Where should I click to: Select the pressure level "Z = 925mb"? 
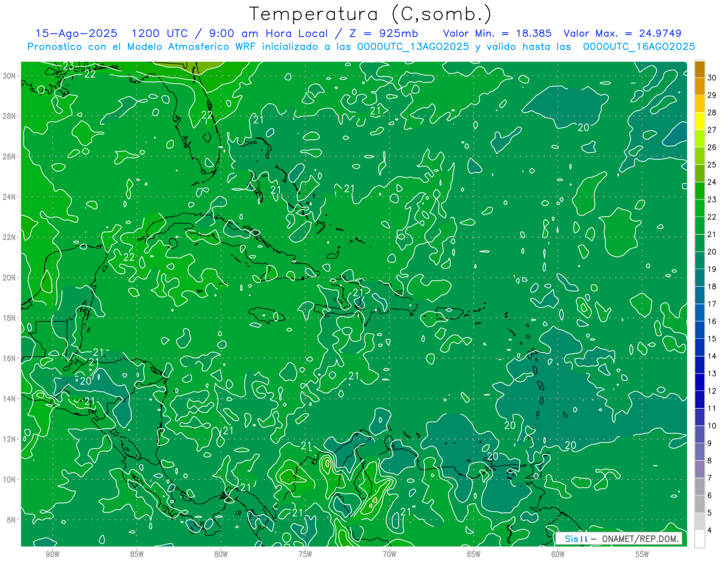click(x=383, y=33)
